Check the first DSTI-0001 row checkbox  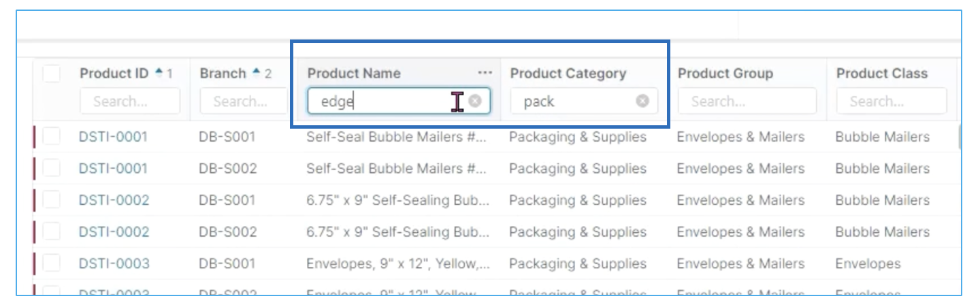click(x=52, y=137)
